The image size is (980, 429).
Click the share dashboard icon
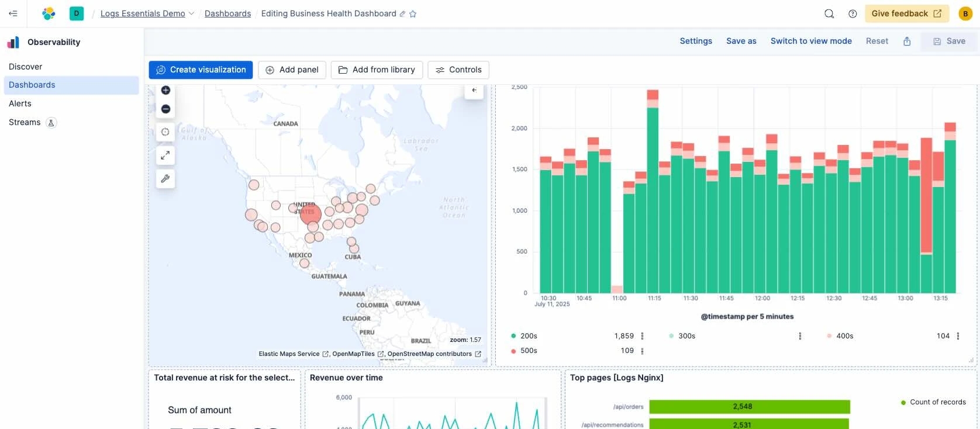tap(906, 41)
